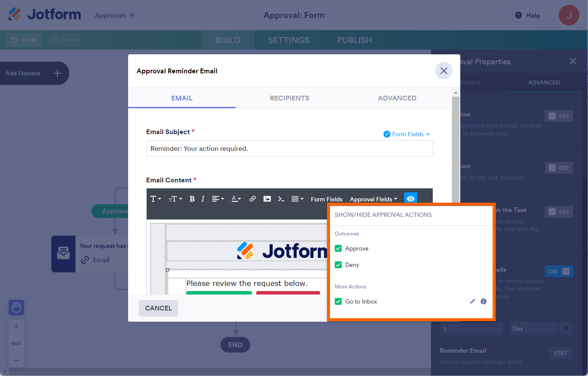Insert a link using the link icon

point(253,199)
